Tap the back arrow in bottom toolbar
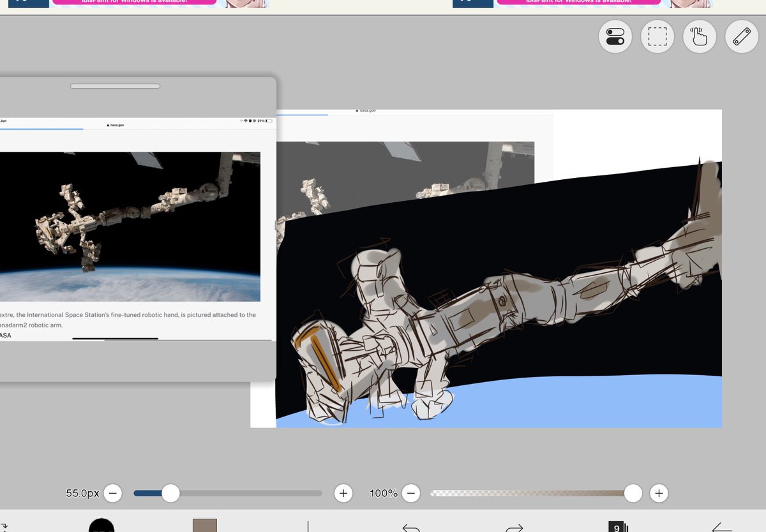The image size is (766, 532). (x=721, y=528)
